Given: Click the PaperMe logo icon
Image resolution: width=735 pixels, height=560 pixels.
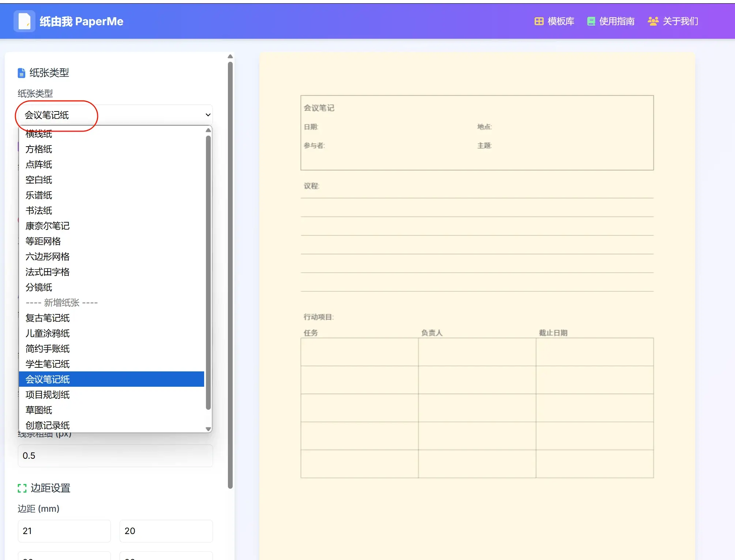Looking at the screenshot, I should point(24,21).
